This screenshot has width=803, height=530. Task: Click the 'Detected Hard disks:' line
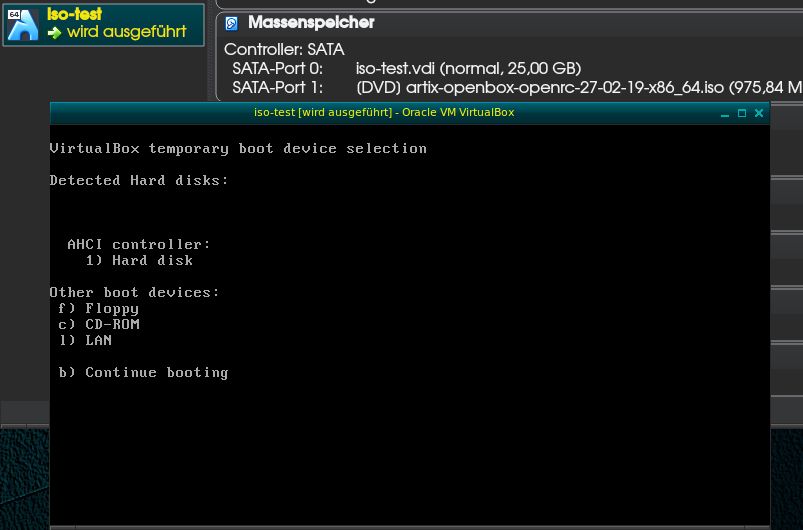coord(139,180)
